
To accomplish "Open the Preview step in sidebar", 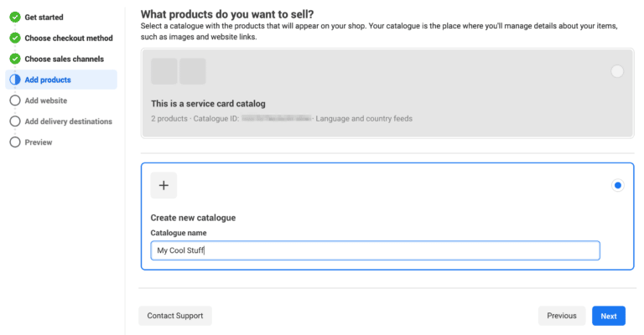I will (39, 142).
